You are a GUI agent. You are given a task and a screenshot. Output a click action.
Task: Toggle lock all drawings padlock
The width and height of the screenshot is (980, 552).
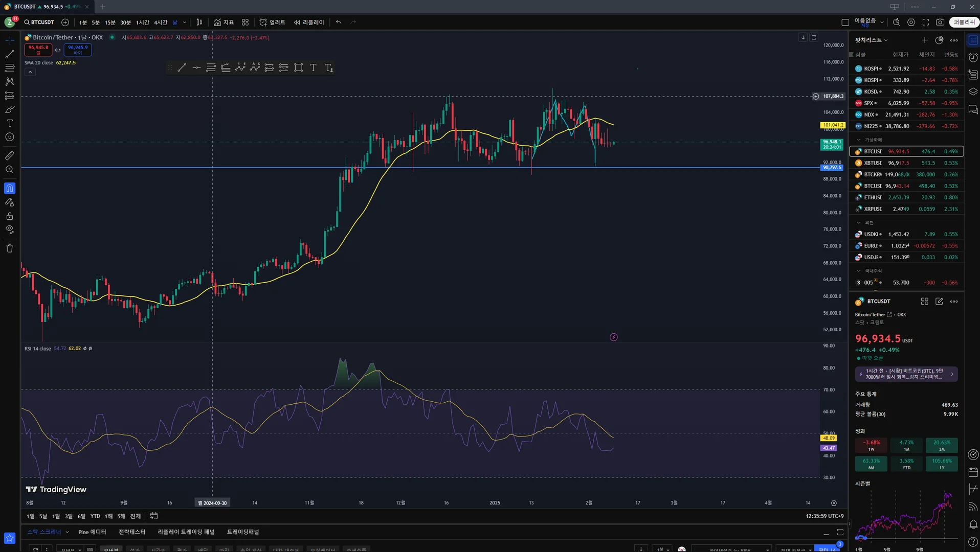click(x=9, y=216)
